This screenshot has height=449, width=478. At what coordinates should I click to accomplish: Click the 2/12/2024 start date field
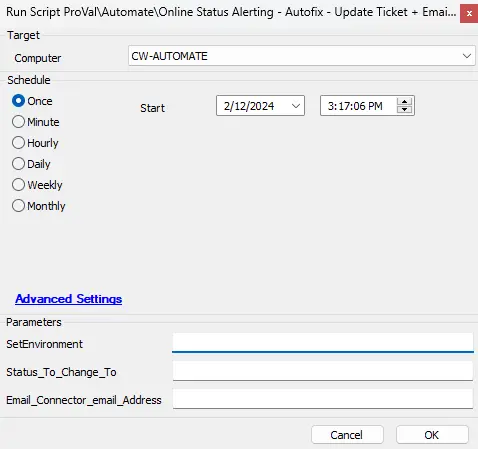point(260,106)
